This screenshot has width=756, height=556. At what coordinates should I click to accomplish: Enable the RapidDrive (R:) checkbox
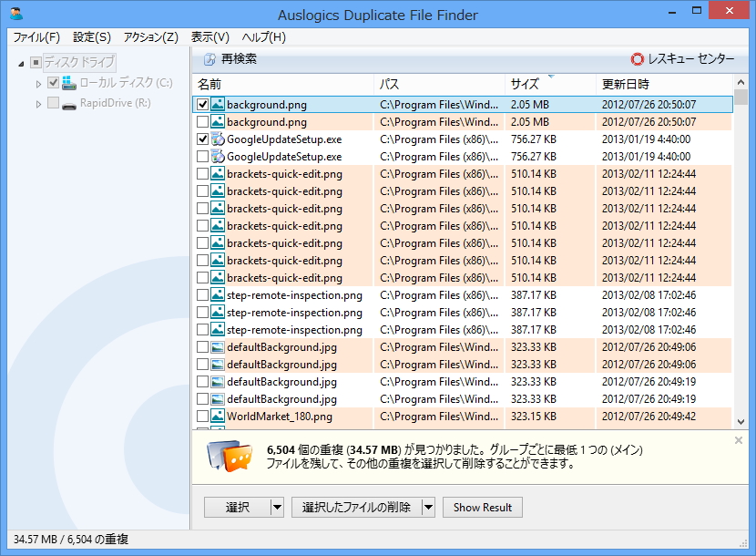(54, 103)
